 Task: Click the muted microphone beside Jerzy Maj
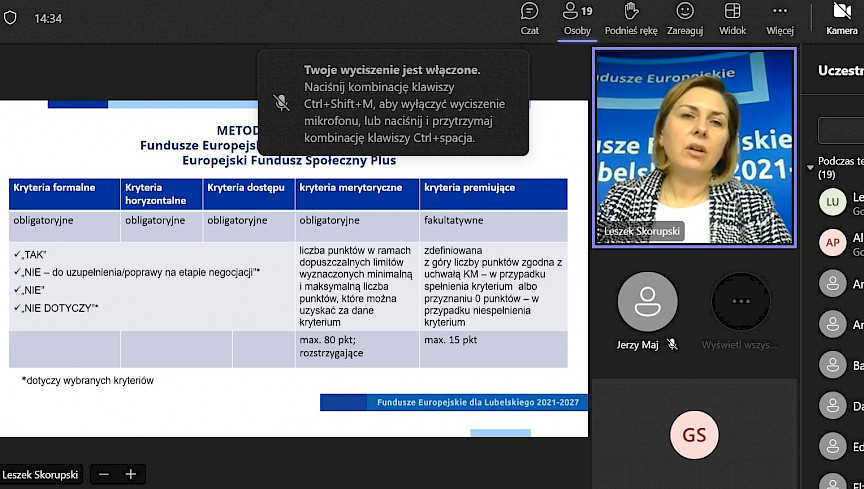[672, 345]
